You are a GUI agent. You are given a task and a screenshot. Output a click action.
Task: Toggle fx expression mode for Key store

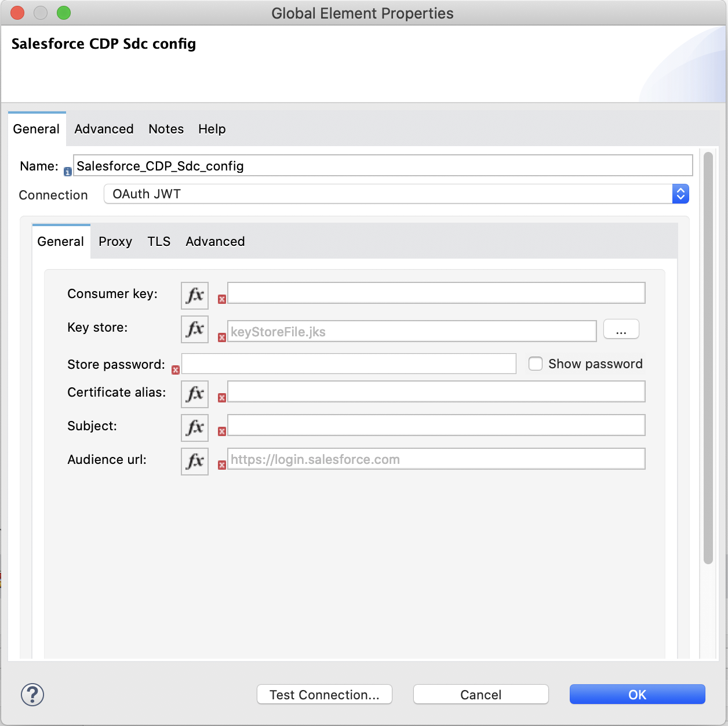coord(195,329)
